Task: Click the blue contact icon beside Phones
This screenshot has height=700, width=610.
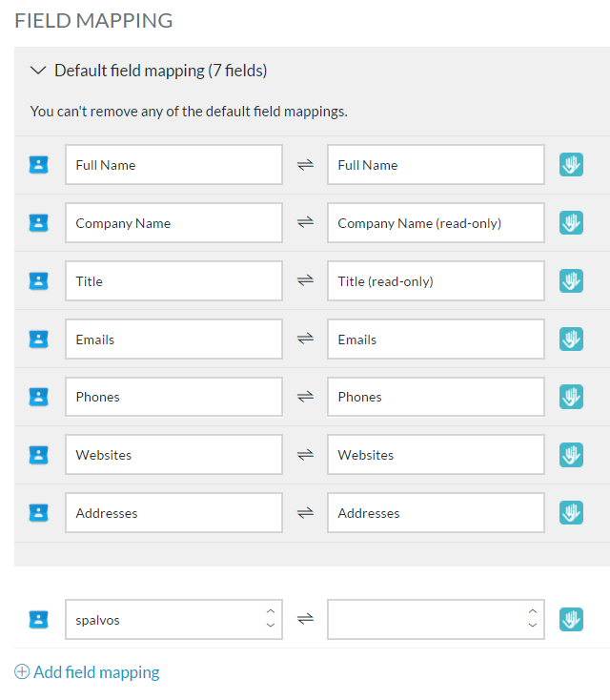Action: point(38,397)
